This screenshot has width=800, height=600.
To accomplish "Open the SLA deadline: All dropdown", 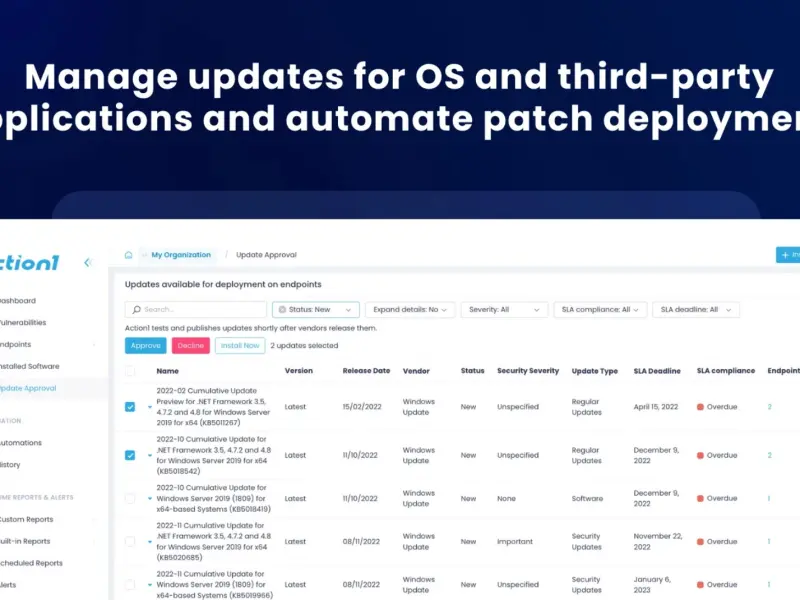I will point(695,309).
